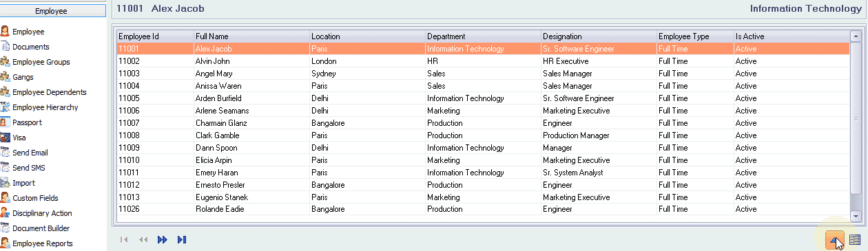Click the HR Executive designation cell
Image resolution: width=868 pixels, height=251 pixels.
[x=599, y=61]
